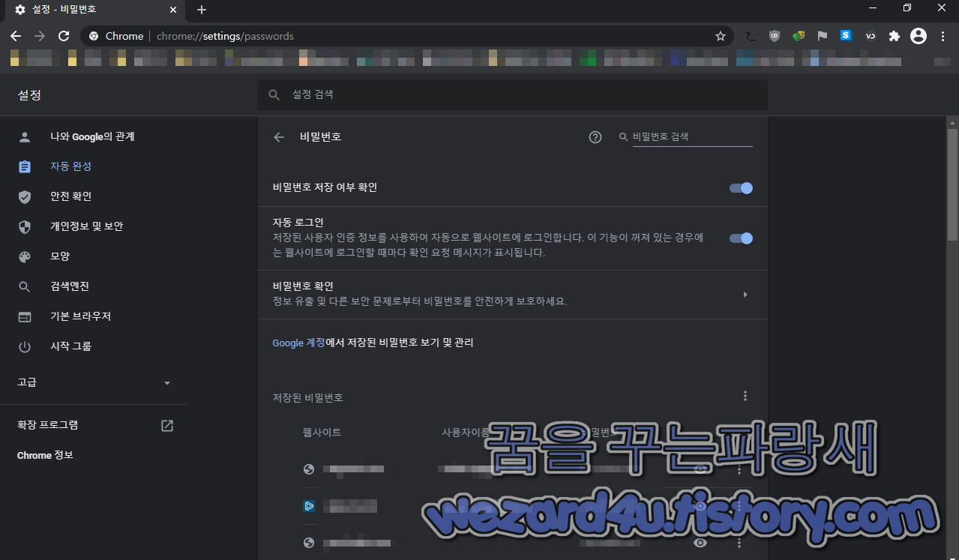Viewport: 959px width, 560px height.
Task: Click the blue S extension icon
Action: 846,35
